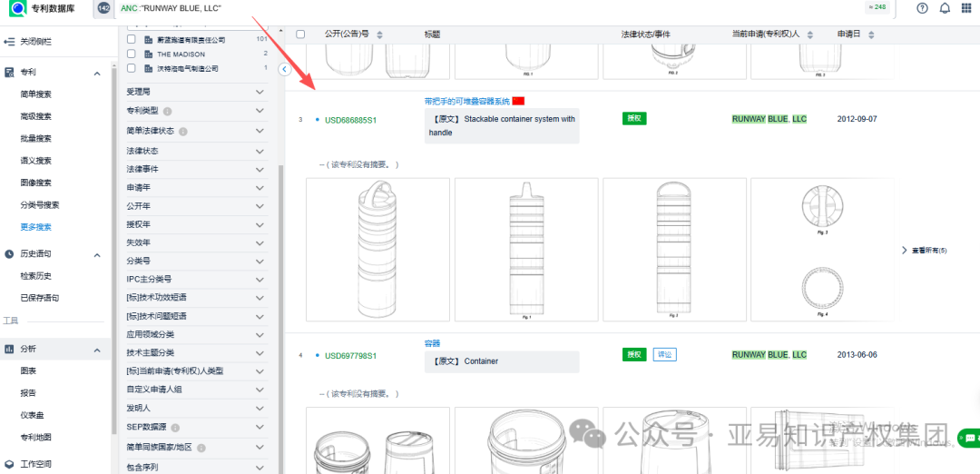Open 简单搜索 in the sidebar
The image size is (980, 474).
pyautogui.click(x=35, y=94)
